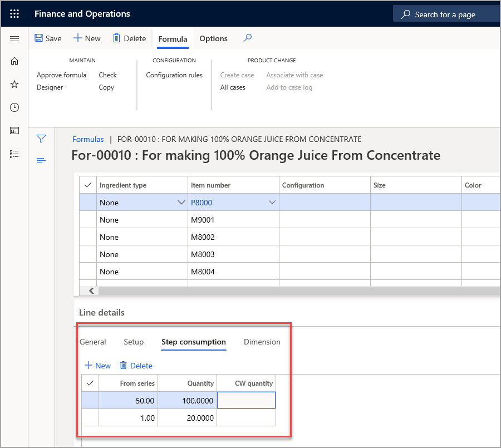501x448 pixels.
Task: Switch to the Options ribbon tab
Action: [x=213, y=38]
